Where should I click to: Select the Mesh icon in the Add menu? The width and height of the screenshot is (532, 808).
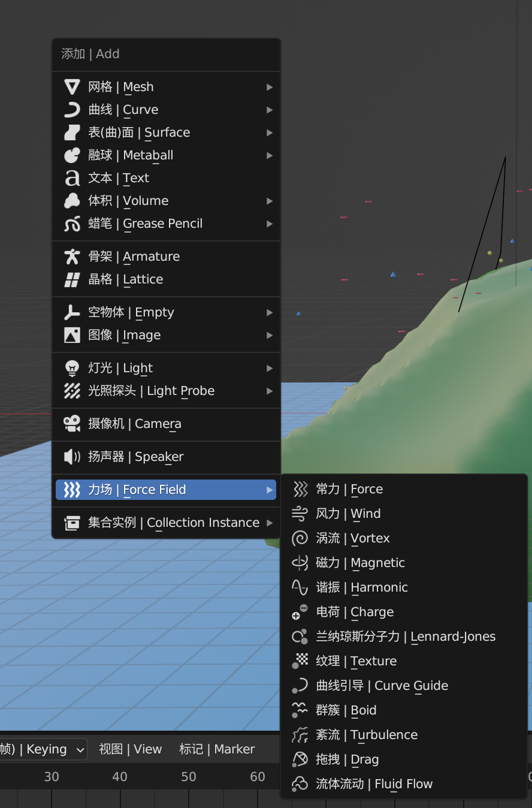tap(71, 87)
